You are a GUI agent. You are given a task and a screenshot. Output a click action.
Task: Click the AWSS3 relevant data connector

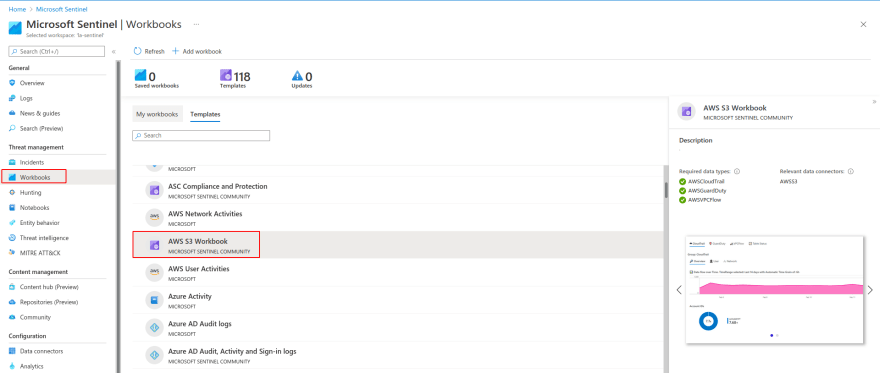pos(789,182)
